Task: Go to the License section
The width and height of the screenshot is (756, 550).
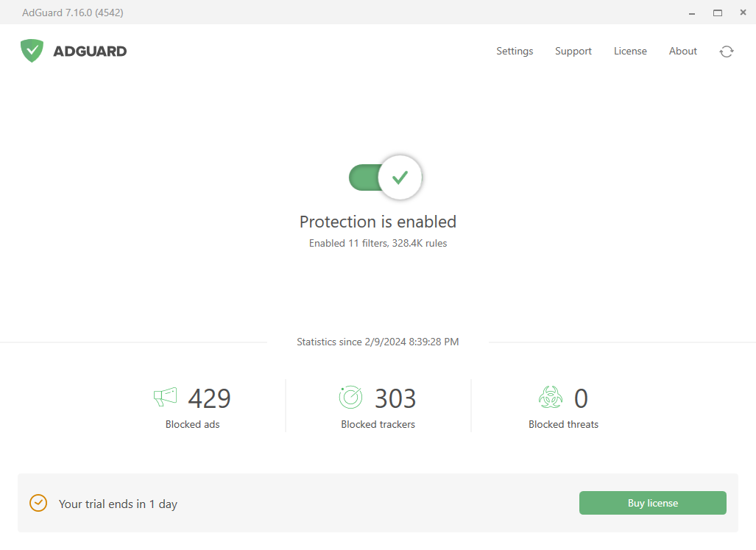Action: [630, 51]
